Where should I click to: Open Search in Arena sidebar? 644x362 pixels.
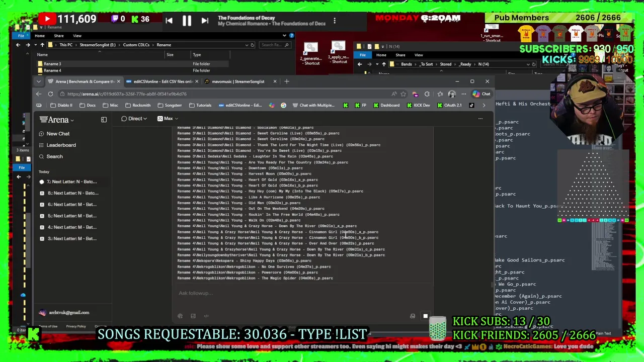click(x=51, y=157)
